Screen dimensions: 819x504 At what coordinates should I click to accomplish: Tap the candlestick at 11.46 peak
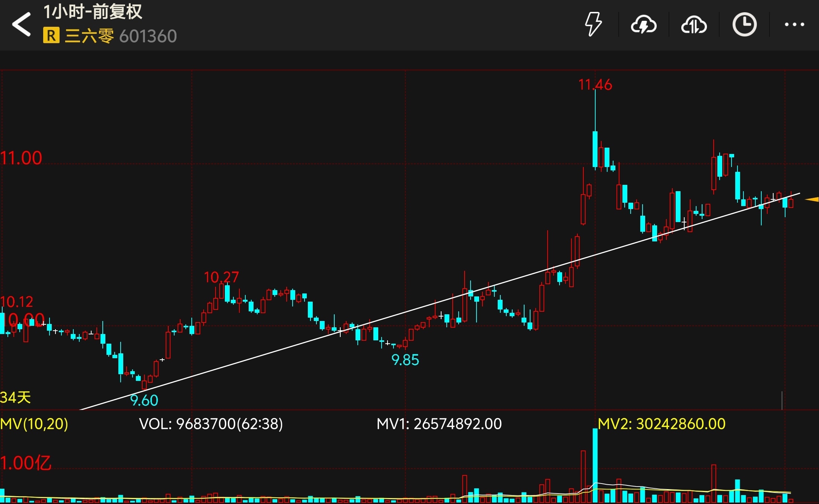click(x=595, y=129)
